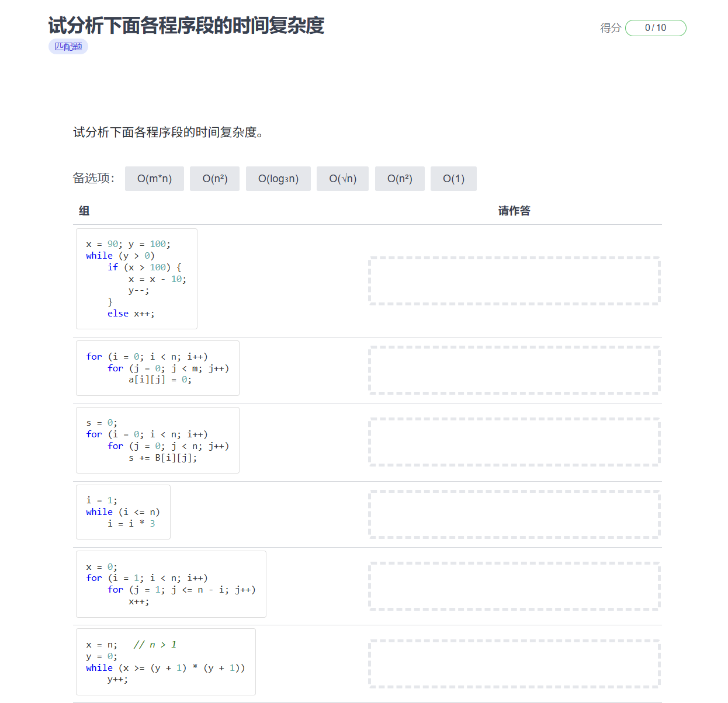The height and width of the screenshot is (703, 728).
Task: Click the 得分 label
Action: [x=611, y=28]
